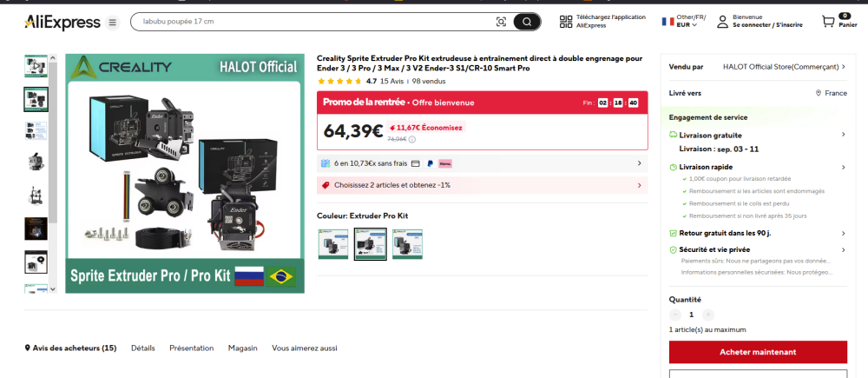Click the black search magnifier button
Screen dimensions: 868x378
(x=527, y=22)
